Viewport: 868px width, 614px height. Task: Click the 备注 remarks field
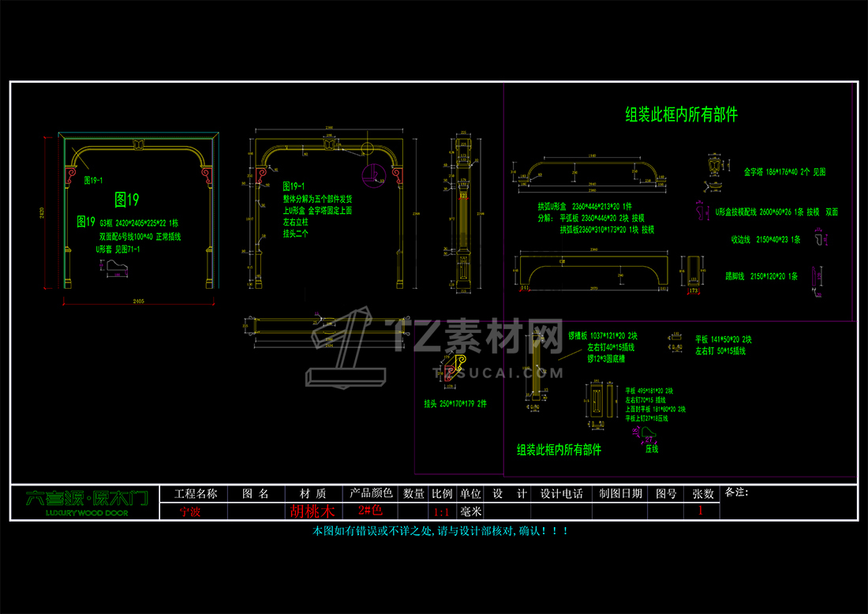click(790, 503)
